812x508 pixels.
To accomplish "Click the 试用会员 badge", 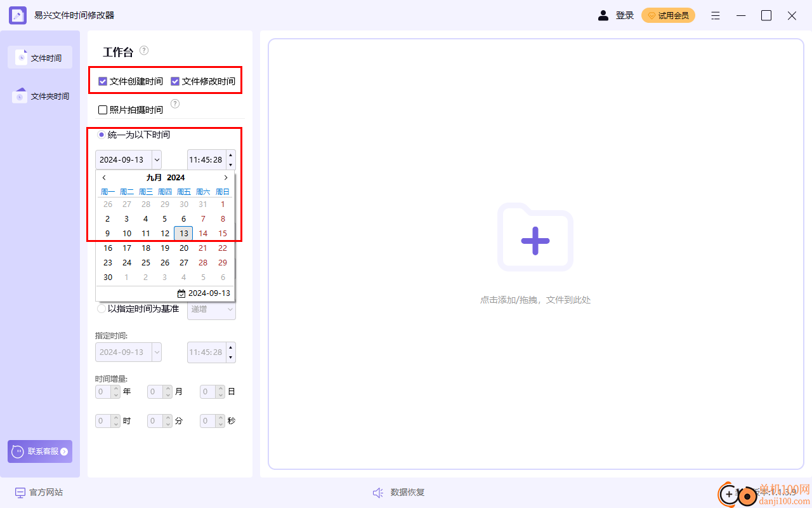I will point(668,15).
